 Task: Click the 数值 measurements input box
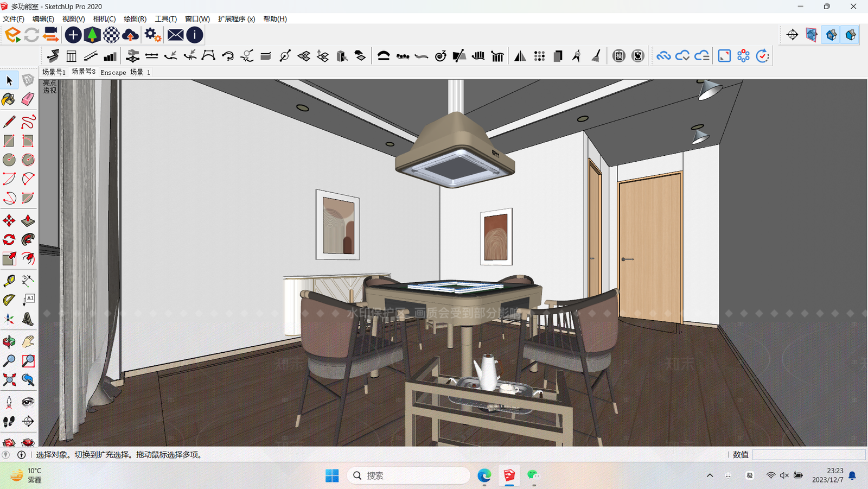pyautogui.click(x=808, y=455)
